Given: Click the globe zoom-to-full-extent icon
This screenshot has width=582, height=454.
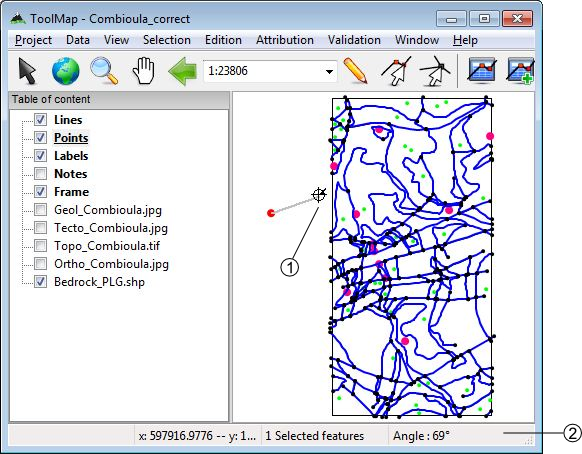Looking at the screenshot, I should coord(65,71).
